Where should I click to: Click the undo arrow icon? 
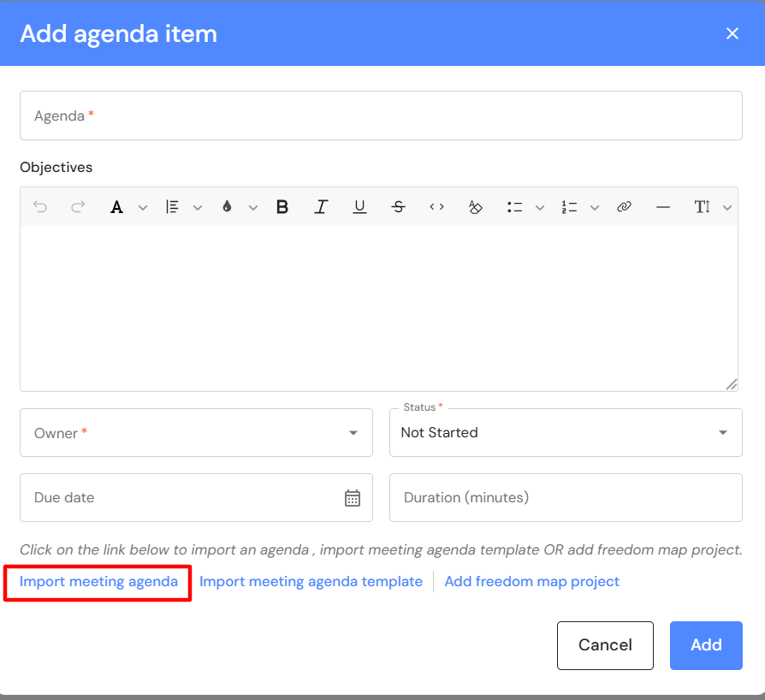[x=39, y=207]
